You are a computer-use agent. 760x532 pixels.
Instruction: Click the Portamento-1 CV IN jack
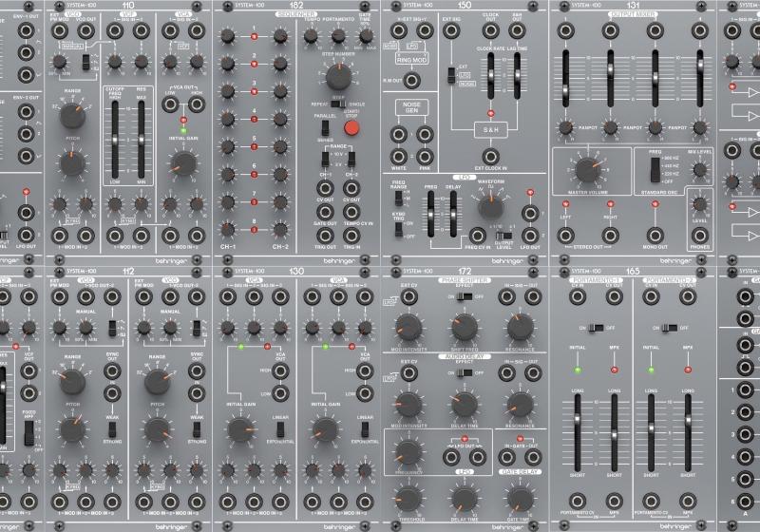(578, 296)
